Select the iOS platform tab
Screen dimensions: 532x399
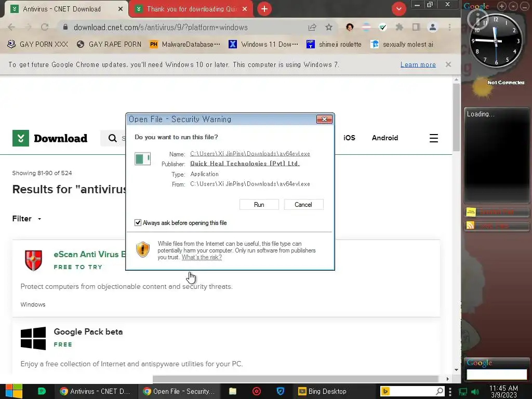coord(349,138)
